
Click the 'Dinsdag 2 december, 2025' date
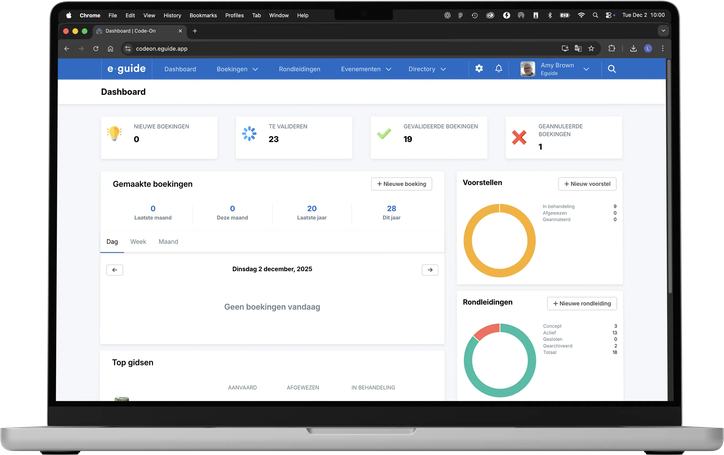click(x=272, y=269)
